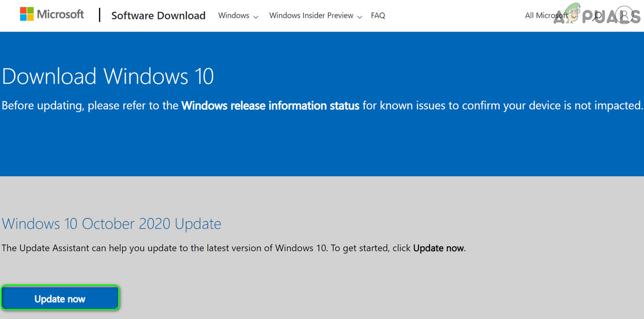Open the All Microsoft menu

[546, 16]
